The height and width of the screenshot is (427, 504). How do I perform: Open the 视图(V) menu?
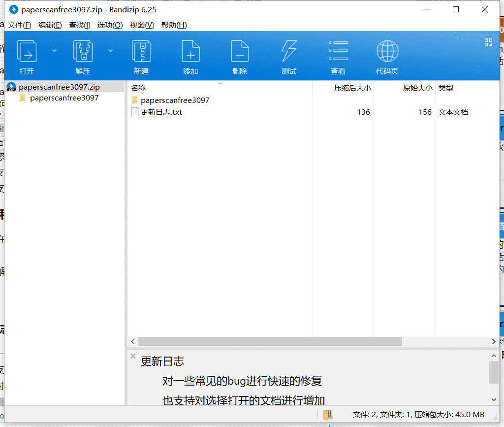pyautogui.click(x=142, y=25)
